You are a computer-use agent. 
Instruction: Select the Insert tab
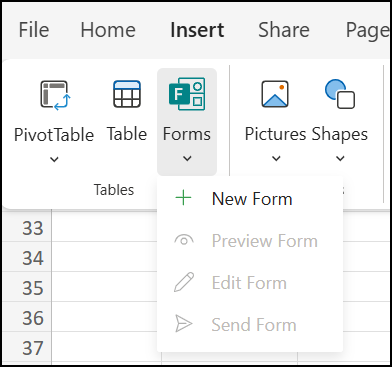197,30
